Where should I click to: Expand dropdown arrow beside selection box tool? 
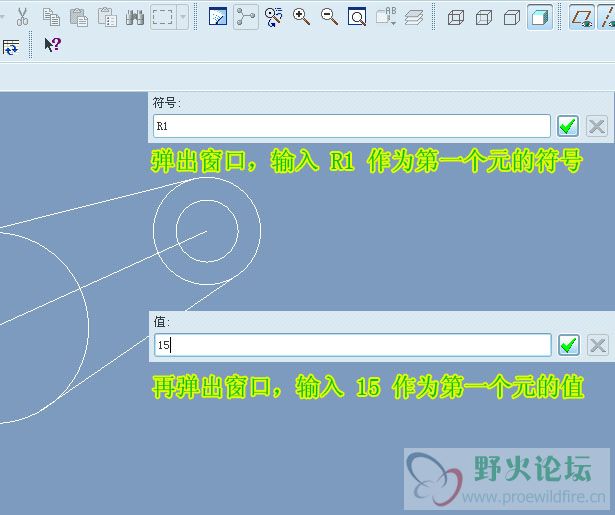pos(183,17)
